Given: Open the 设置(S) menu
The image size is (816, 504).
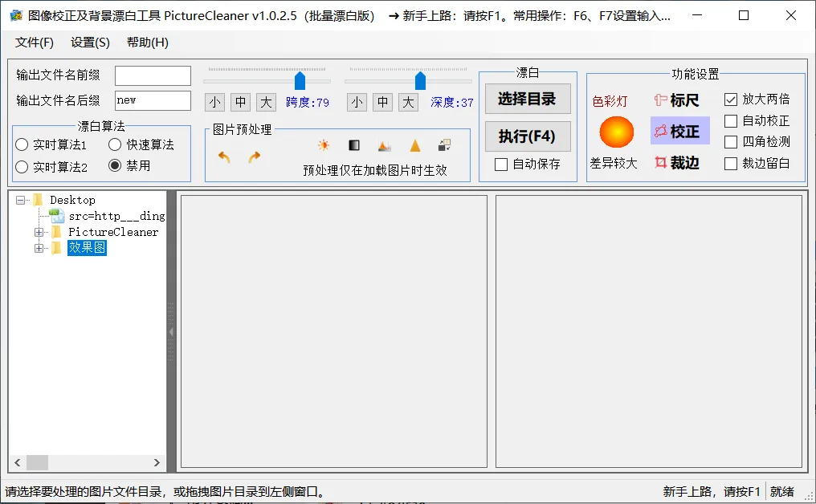Looking at the screenshot, I should tap(90, 42).
